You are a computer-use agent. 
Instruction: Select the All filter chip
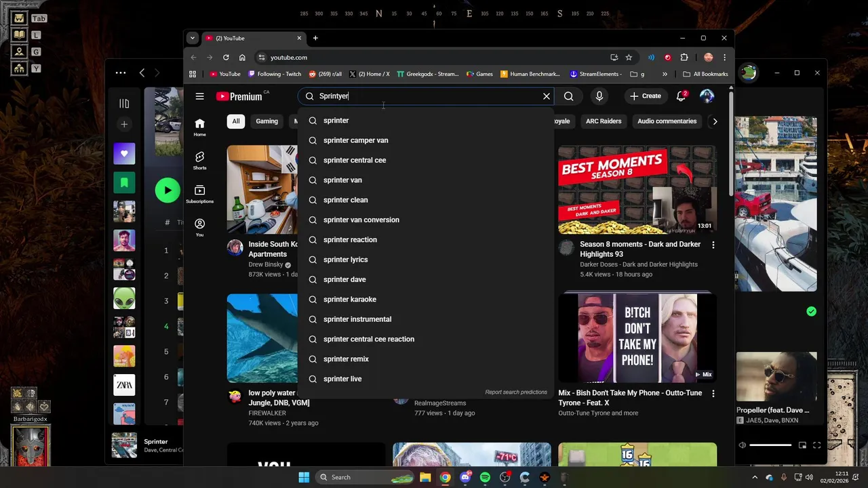pyautogui.click(x=236, y=121)
